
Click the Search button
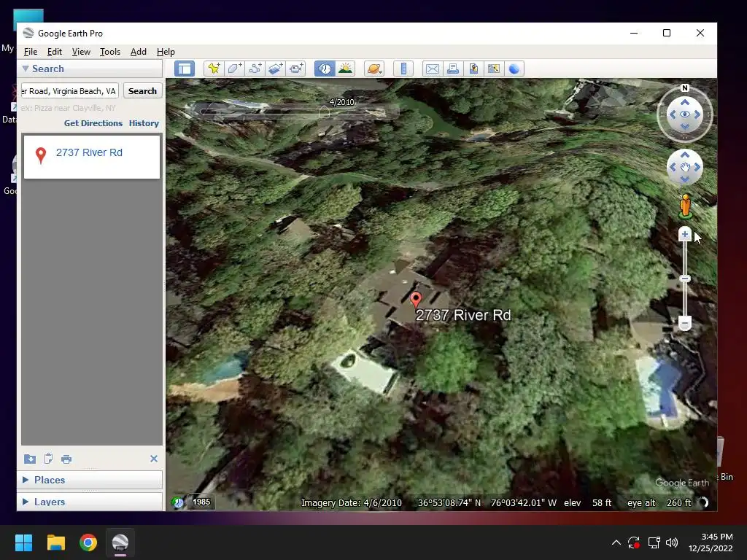142,91
